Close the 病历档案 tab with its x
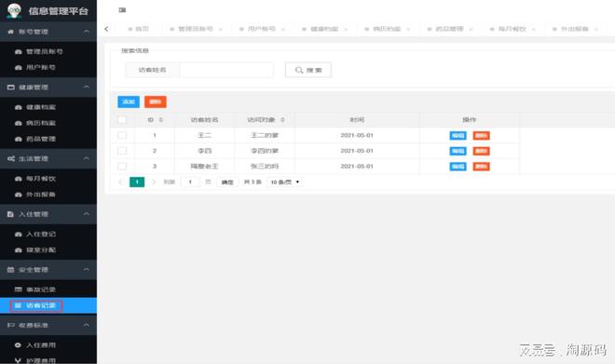This screenshot has width=615, height=364. click(408, 30)
